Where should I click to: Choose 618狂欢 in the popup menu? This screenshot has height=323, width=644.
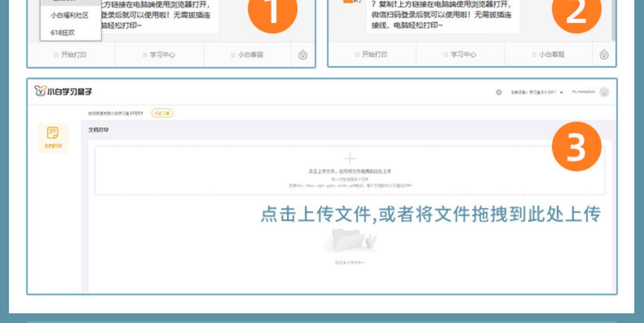coord(63,33)
